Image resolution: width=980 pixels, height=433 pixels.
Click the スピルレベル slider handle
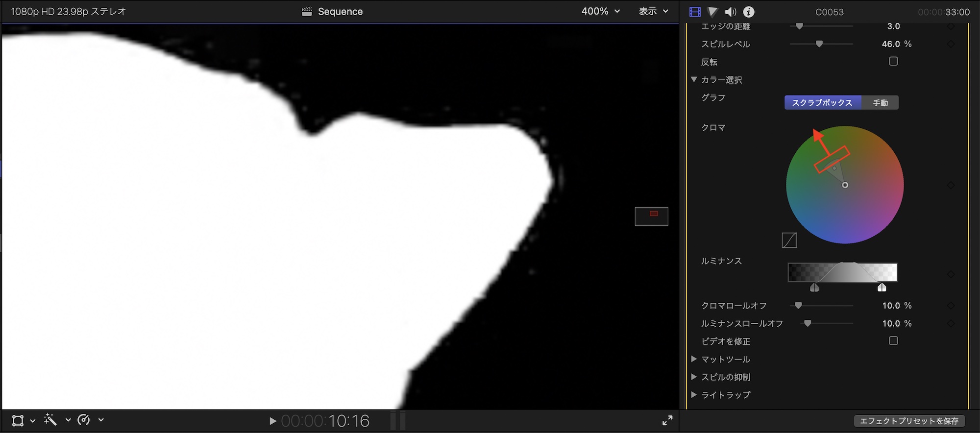819,44
